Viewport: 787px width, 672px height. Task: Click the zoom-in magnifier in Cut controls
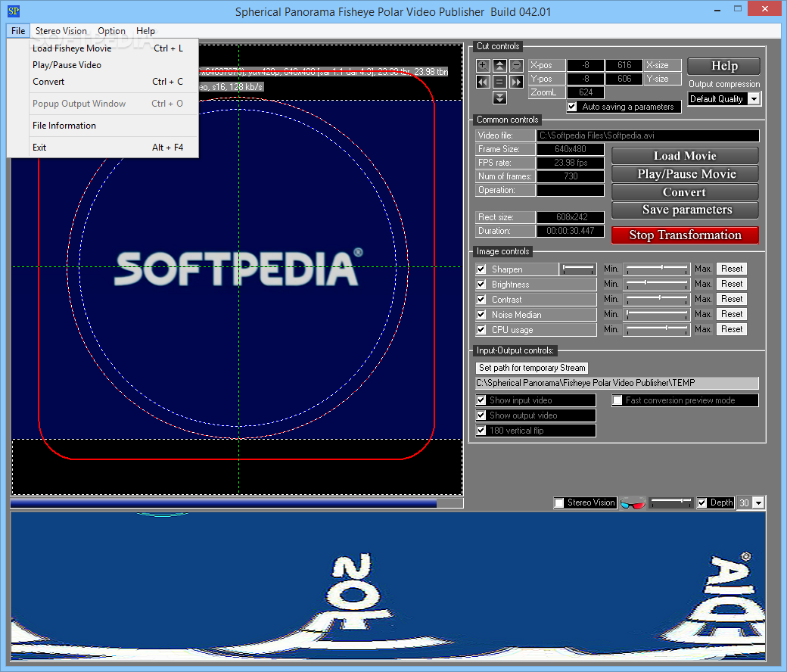click(483, 65)
